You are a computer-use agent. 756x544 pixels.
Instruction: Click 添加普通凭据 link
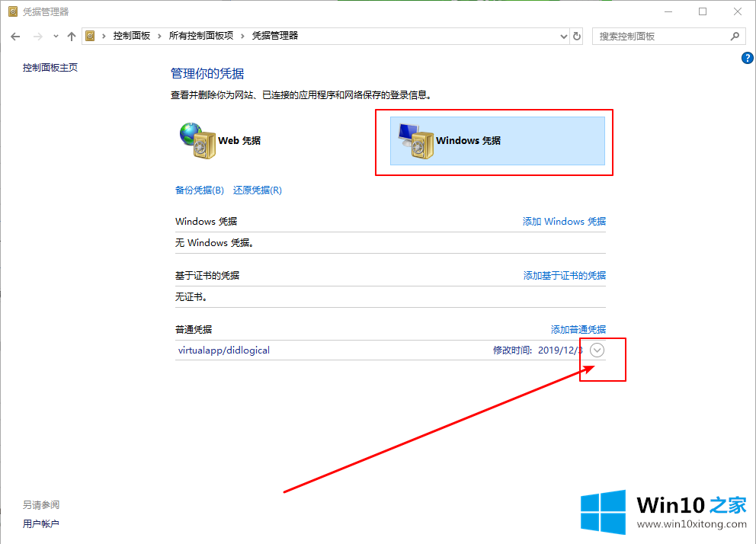click(x=578, y=330)
